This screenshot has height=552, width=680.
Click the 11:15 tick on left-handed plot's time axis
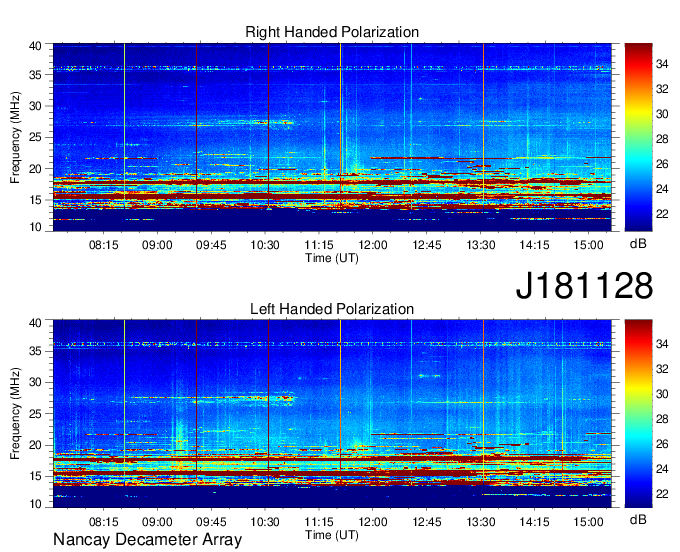pos(319,522)
